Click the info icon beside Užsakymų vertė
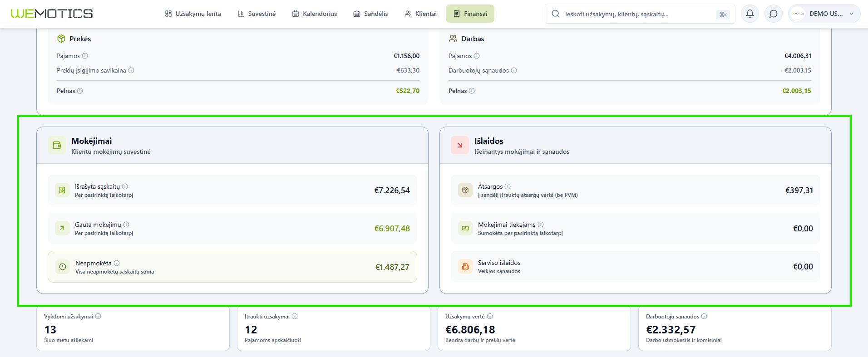 point(490,317)
